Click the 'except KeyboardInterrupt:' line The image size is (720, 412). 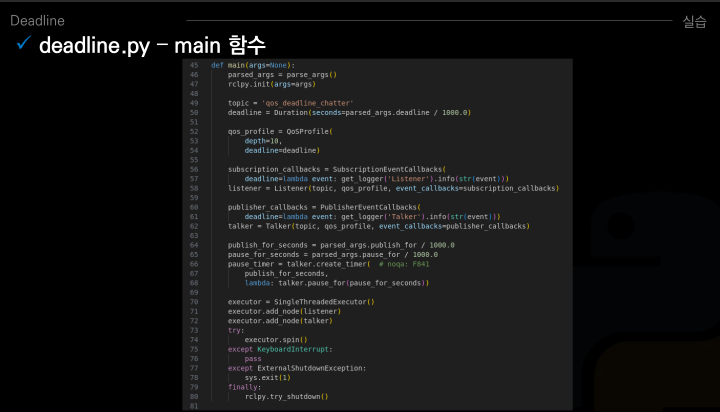tap(280, 350)
